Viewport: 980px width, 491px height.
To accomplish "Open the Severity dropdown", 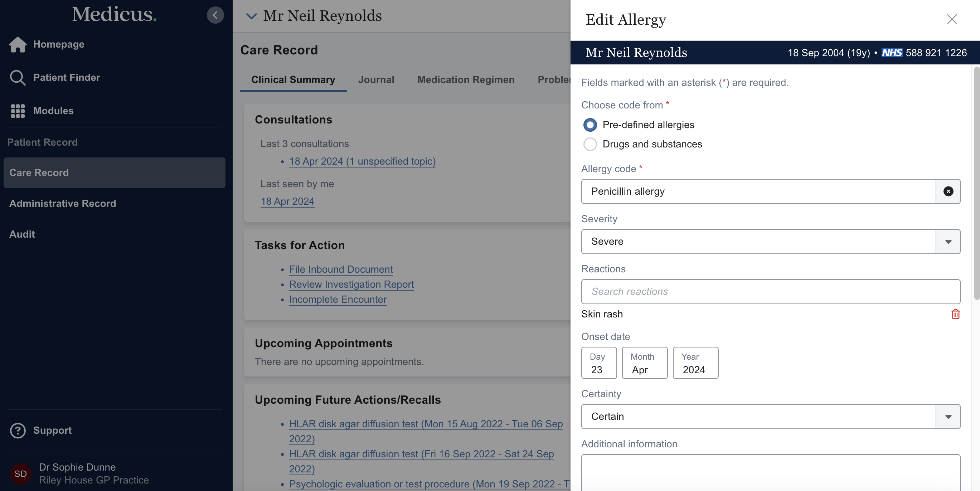I will 948,242.
